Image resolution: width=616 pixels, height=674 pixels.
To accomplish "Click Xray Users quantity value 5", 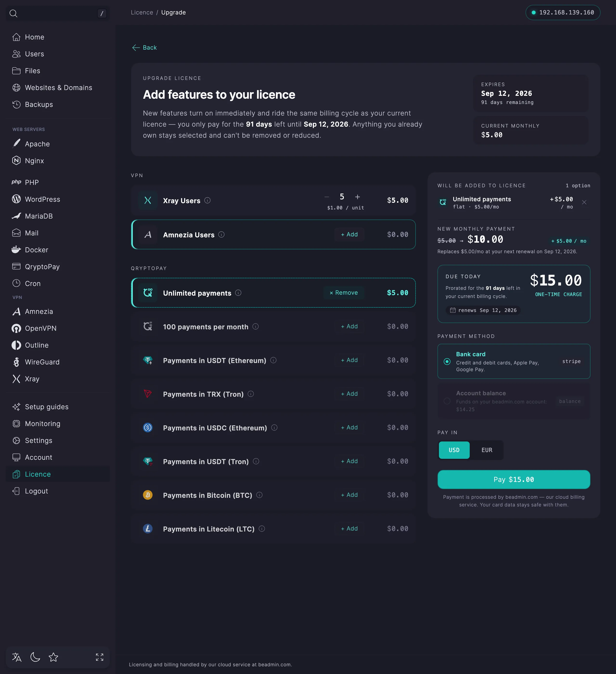I will click(342, 197).
